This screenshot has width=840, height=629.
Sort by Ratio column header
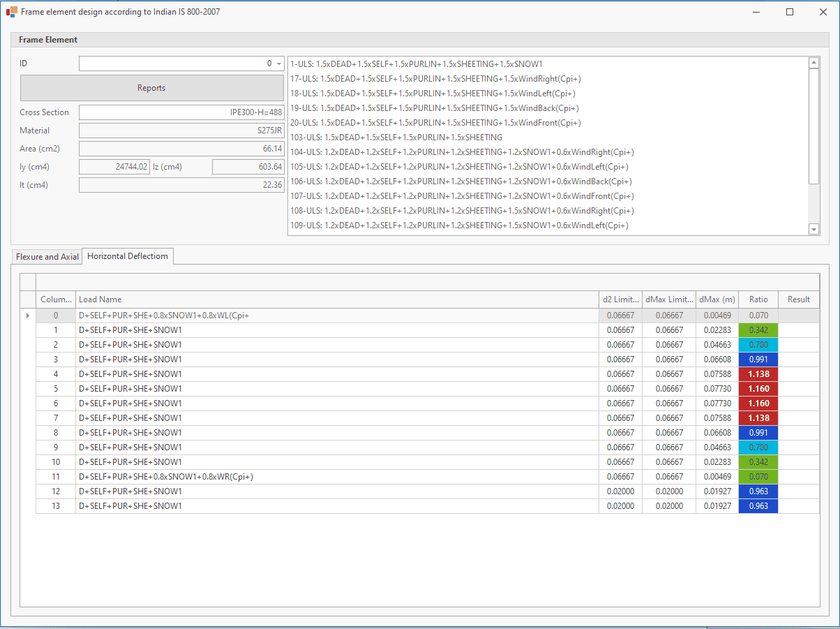pos(758,299)
